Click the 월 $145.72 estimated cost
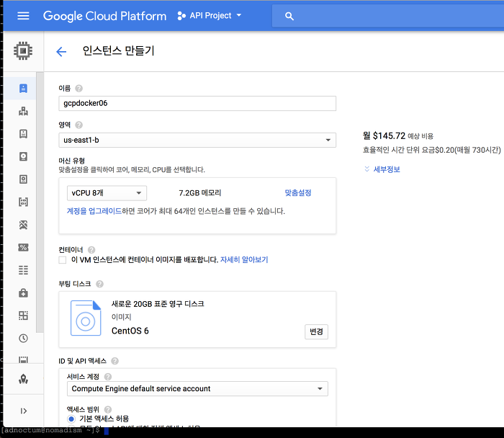 click(x=384, y=136)
